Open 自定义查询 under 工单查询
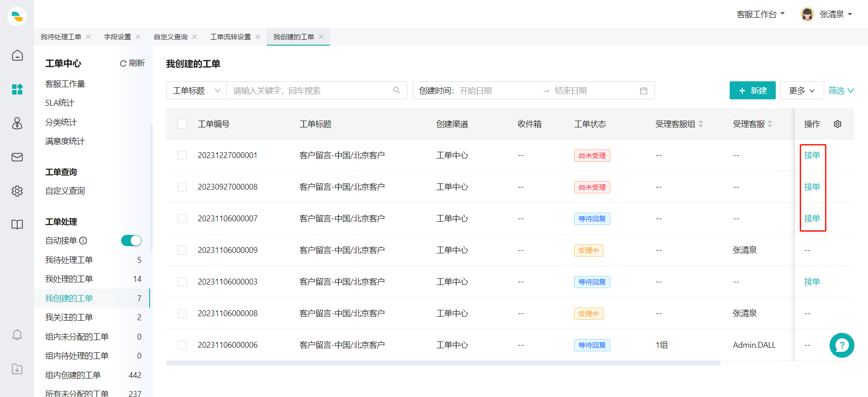The image size is (868, 397). pos(65,191)
